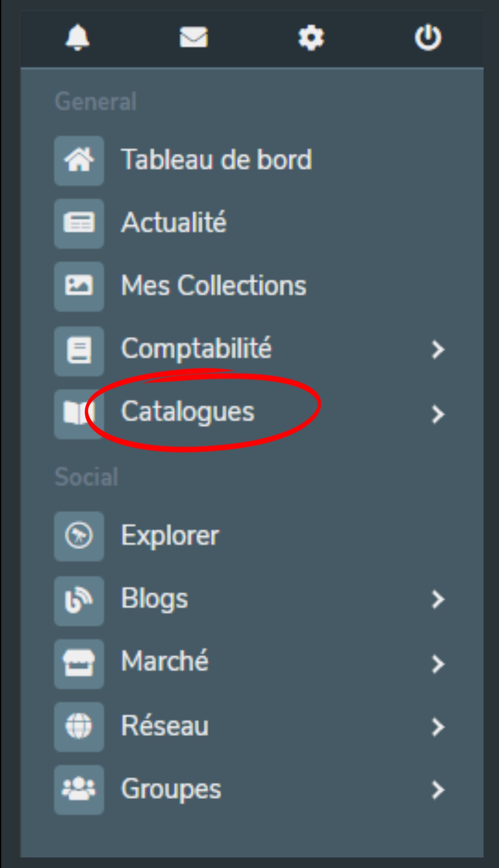This screenshot has height=868, width=499.
Task: Open notifications bell icon
Action: coord(77,37)
